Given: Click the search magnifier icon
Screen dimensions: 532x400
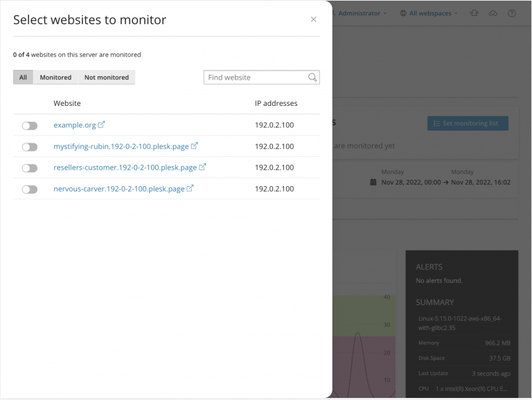Looking at the screenshot, I should 312,78.
